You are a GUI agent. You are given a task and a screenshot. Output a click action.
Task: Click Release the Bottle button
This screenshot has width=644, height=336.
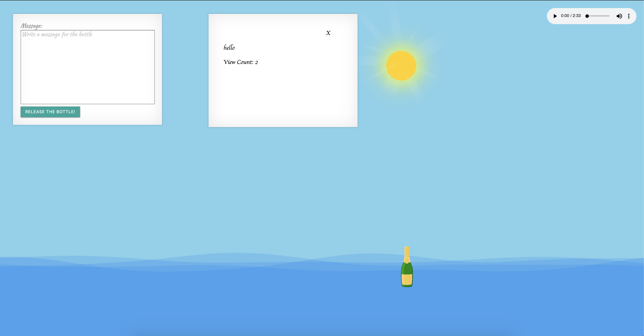50,112
